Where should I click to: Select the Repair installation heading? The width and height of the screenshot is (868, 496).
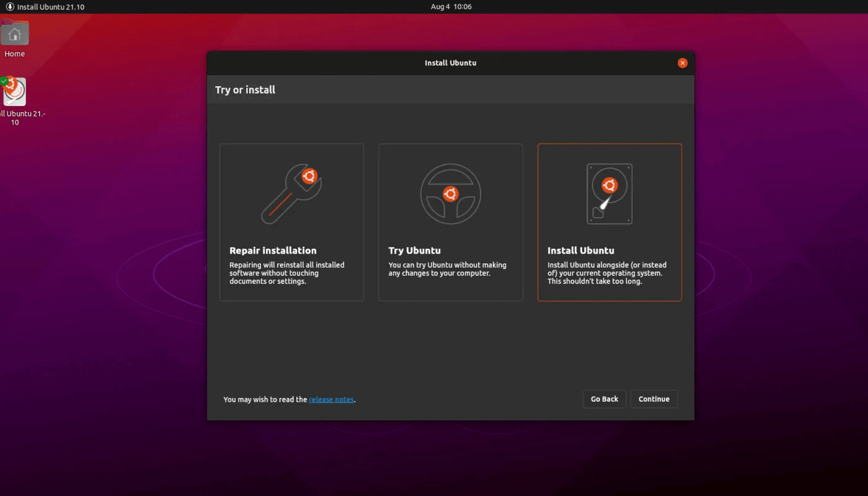273,250
